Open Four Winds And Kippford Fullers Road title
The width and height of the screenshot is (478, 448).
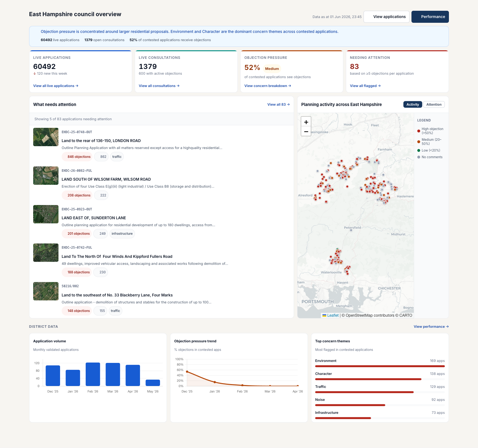click(x=117, y=257)
